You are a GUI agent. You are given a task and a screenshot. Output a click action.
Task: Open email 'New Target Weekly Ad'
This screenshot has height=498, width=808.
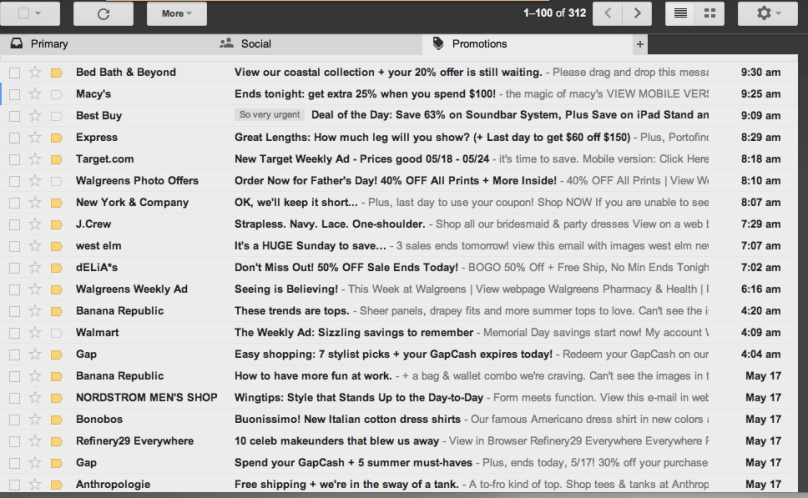362,159
